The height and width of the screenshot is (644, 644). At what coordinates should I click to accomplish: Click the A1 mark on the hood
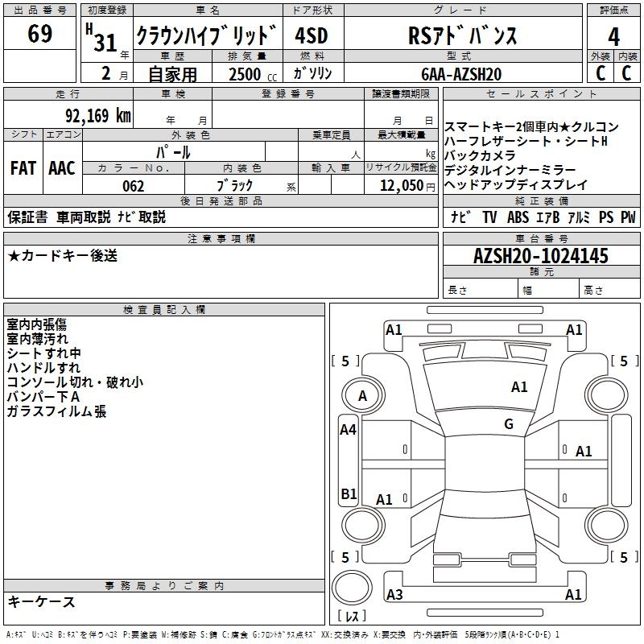click(519, 387)
